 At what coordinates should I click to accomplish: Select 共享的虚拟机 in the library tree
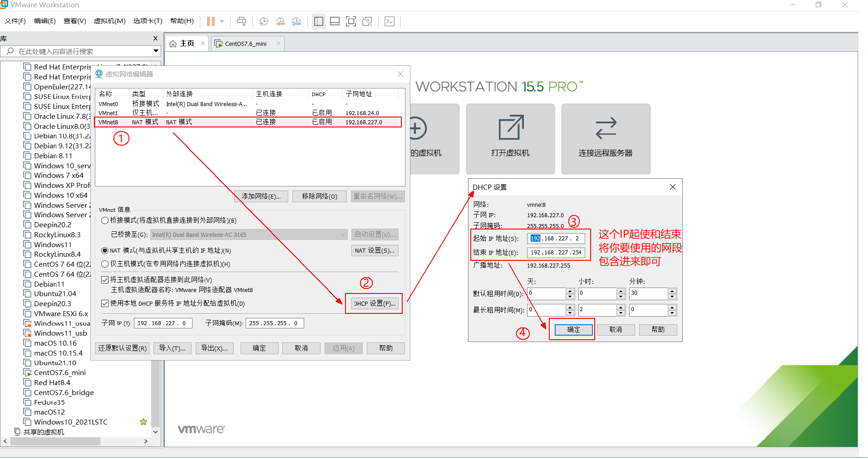coord(44,432)
